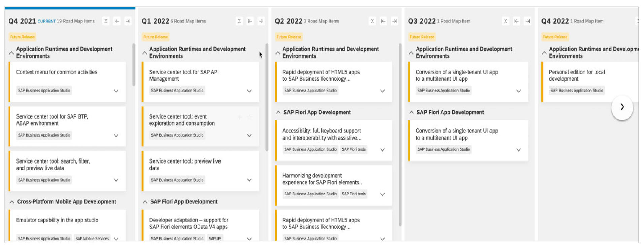Screen dimensions: 644x250
Task: Collapse the Q1 2022 column via its collapse icon
Action: click(x=239, y=21)
